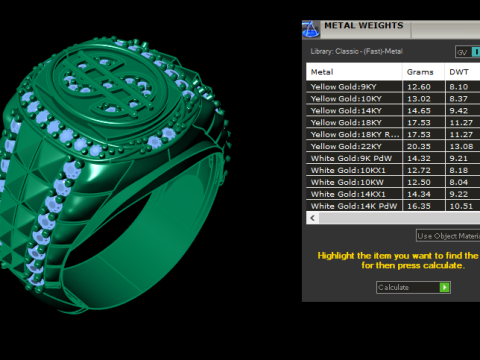The height and width of the screenshot is (360, 480).
Task: Click the Grams column header
Action: click(x=423, y=72)
